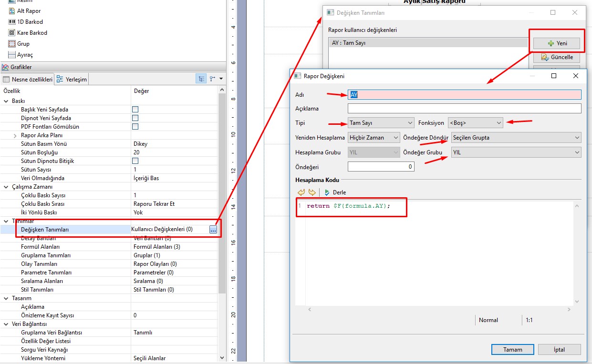
Task: Click the redo arrow in Hesaplama Kodu
Action: (x=312, y=192)
